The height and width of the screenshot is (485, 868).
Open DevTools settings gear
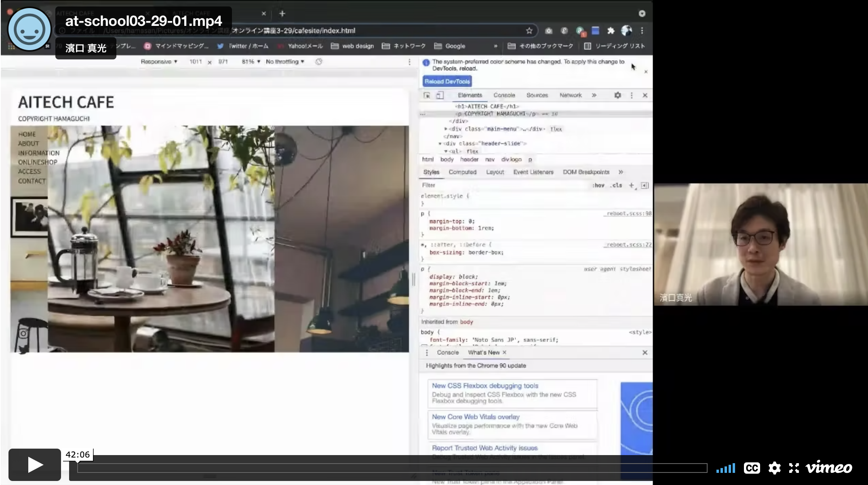617,95
